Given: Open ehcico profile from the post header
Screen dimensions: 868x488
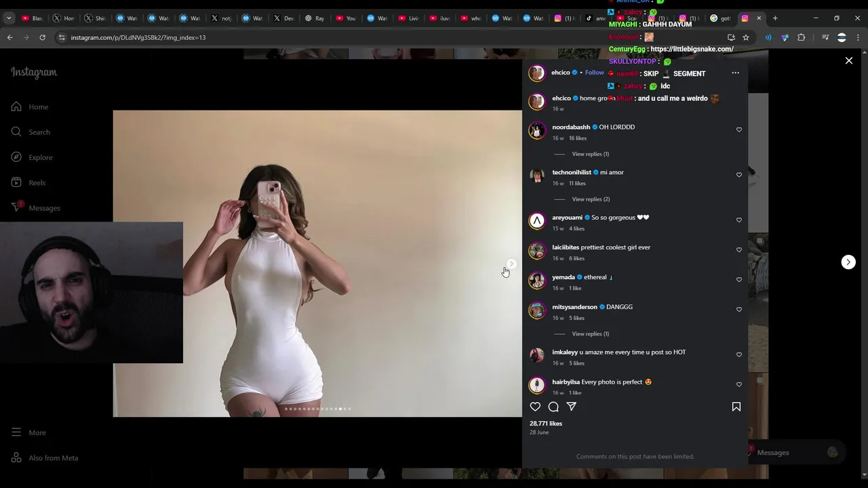Looking at the screenshot, I should tap(561, 73).
